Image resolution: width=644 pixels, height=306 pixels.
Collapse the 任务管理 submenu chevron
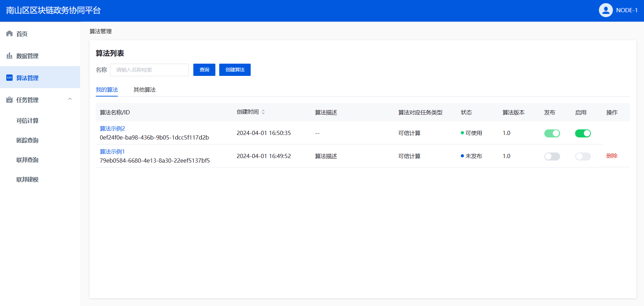(70, 99)
